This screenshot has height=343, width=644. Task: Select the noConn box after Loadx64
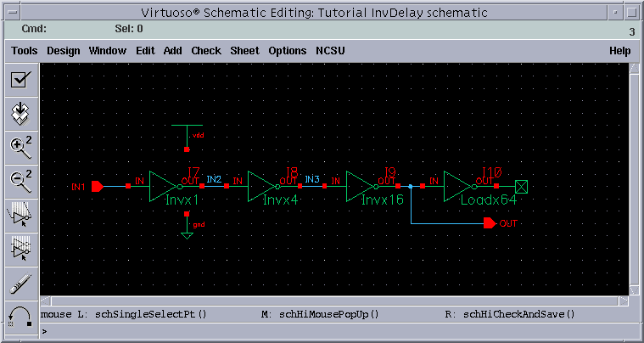pyautogui.click(x=521, y=187)
